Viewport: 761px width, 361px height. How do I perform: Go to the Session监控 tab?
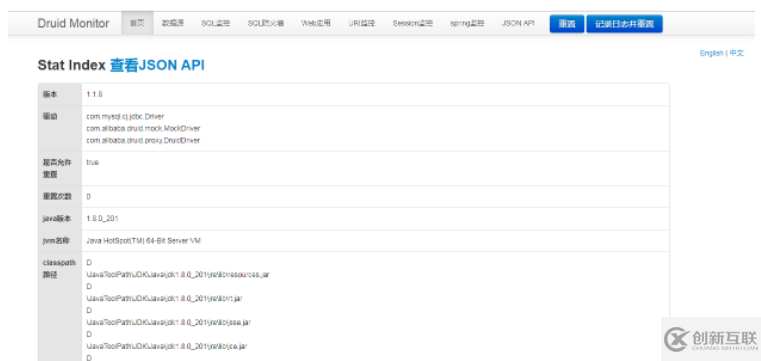[x=413, y=23]
